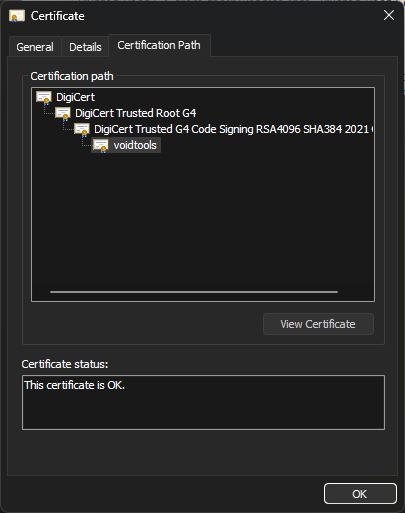Click the 'This certificate is OK.' status text
The width and height of the screenshot is (405, 513).
[x=75, y=385]
